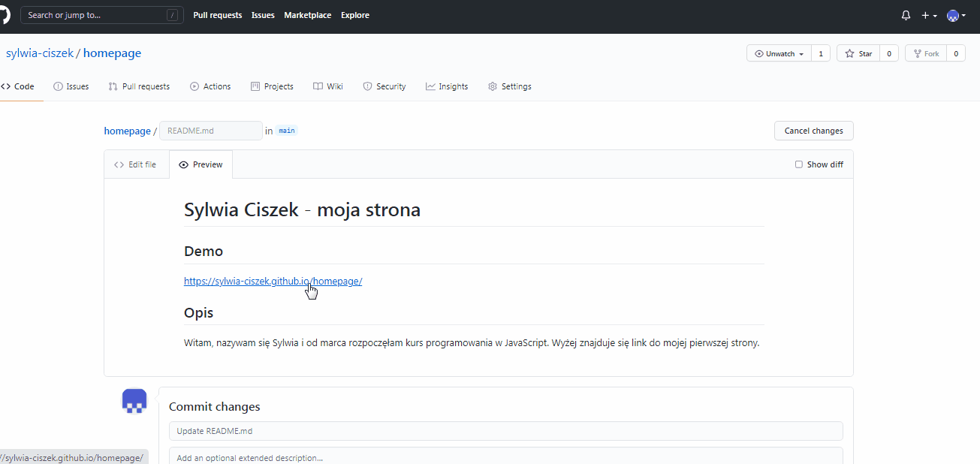Star the repository
This screenshot has height=464, width=980.
[x=858, y=53]
